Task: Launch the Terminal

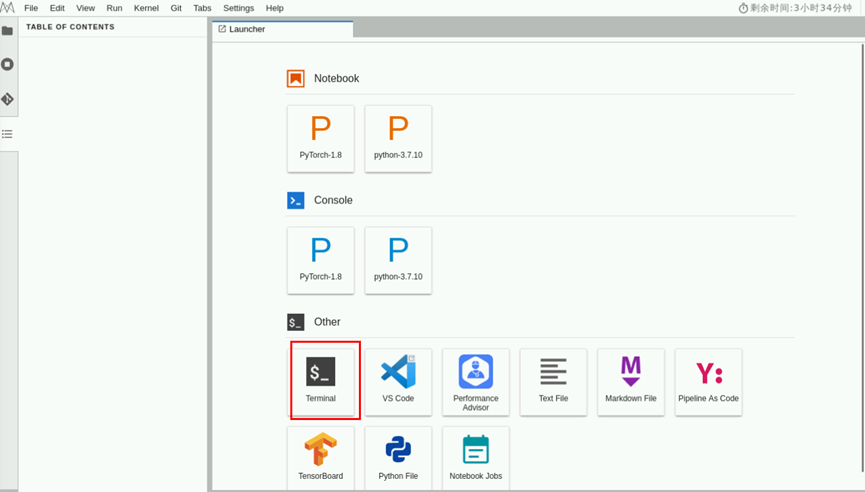Action: click(321, 382)
